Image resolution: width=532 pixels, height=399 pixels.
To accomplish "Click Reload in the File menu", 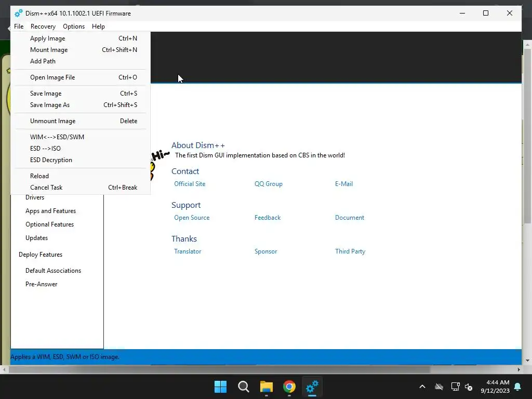I will click(x=81, y=176).
